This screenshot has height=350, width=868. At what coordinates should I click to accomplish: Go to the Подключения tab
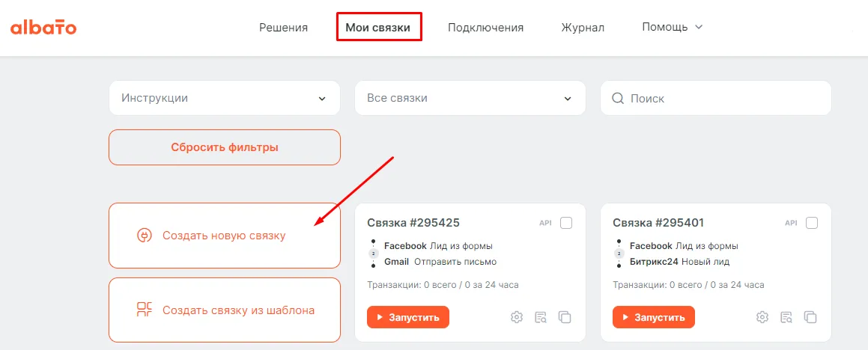485,28
